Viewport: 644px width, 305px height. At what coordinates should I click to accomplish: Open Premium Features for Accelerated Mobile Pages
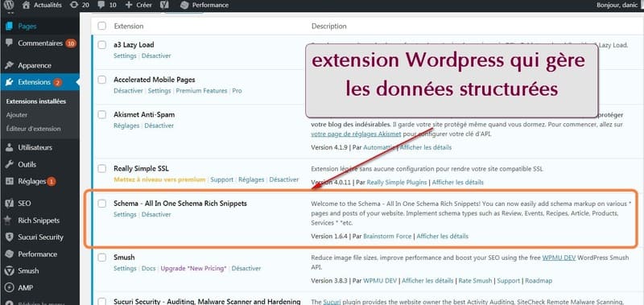point(202,91)
